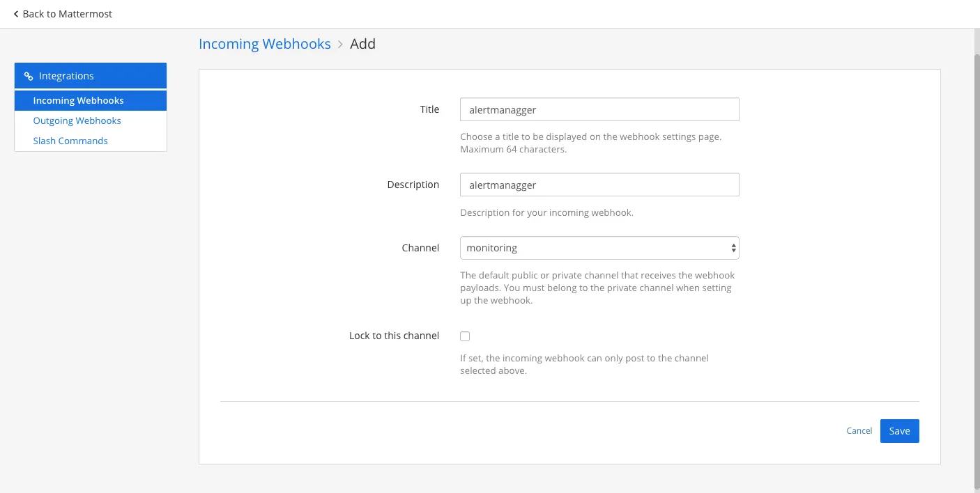
Task: Open Slash Commands in the sidebar
Action: click(70, 141)
